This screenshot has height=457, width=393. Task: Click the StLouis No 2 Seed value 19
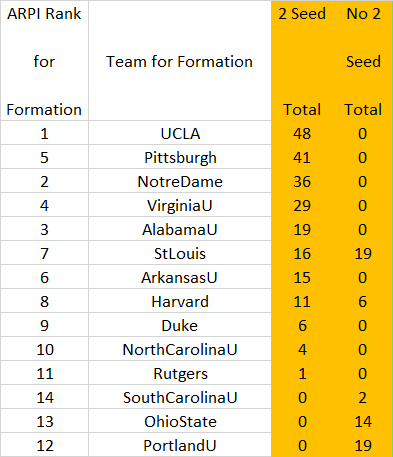tap(363, 253)
